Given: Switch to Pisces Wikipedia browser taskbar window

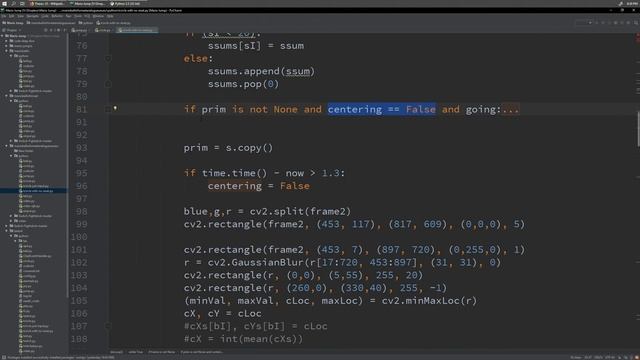Looking at the screenshot, I should pos(47,4).
